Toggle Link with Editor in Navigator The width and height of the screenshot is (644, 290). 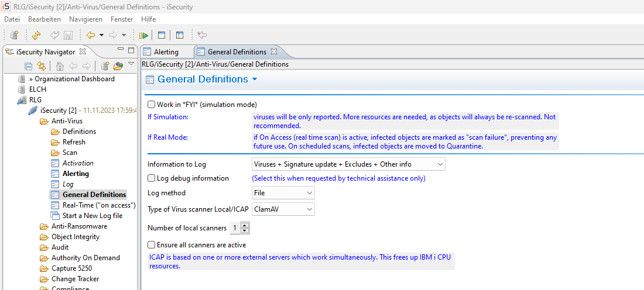pos(41,66)
